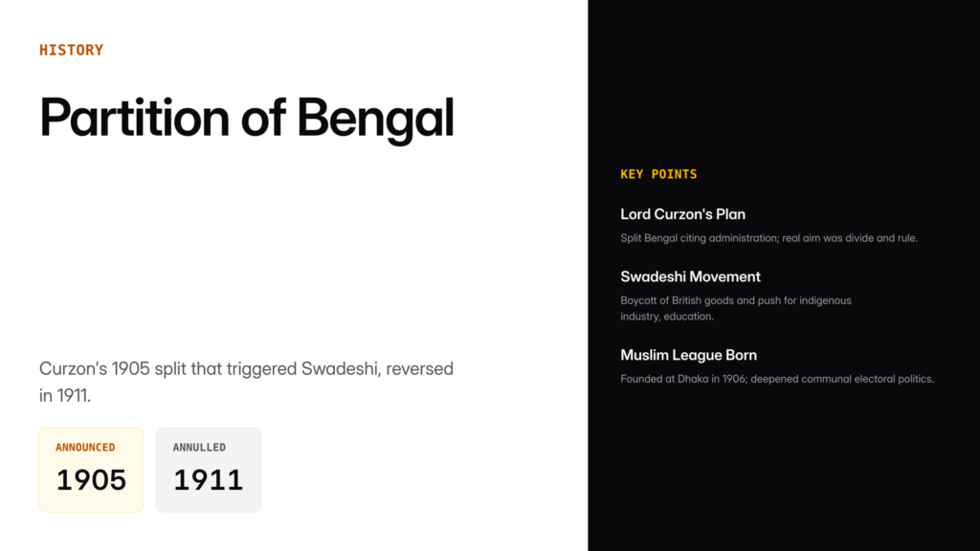Select the 1905 year value

[x=91, y=479]
